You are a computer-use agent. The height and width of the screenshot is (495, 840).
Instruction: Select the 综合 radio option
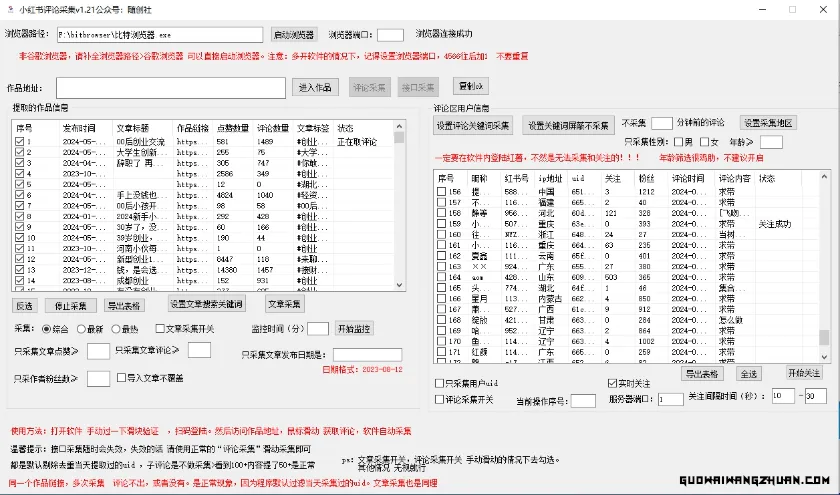click(47, 329)
